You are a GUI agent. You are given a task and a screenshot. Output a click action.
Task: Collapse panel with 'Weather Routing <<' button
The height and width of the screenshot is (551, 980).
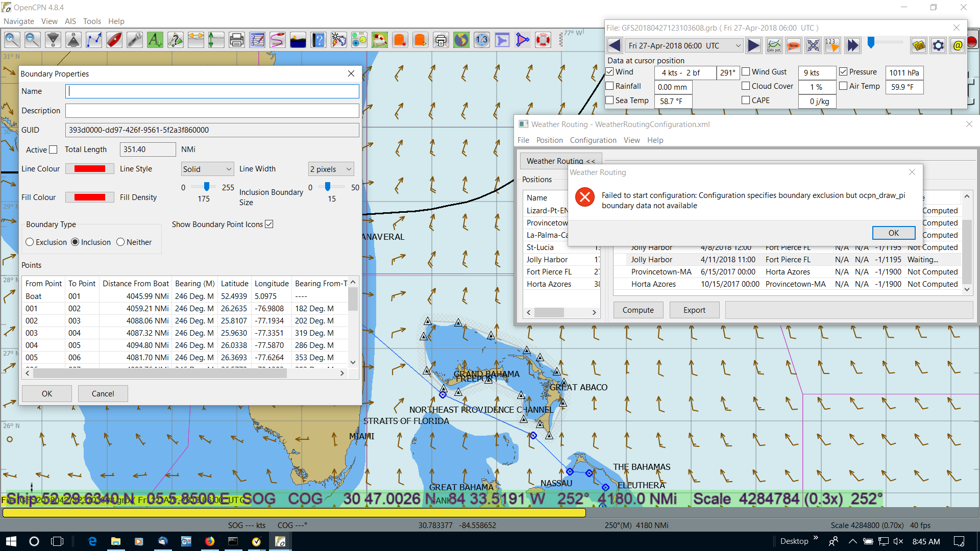point(561,161)
